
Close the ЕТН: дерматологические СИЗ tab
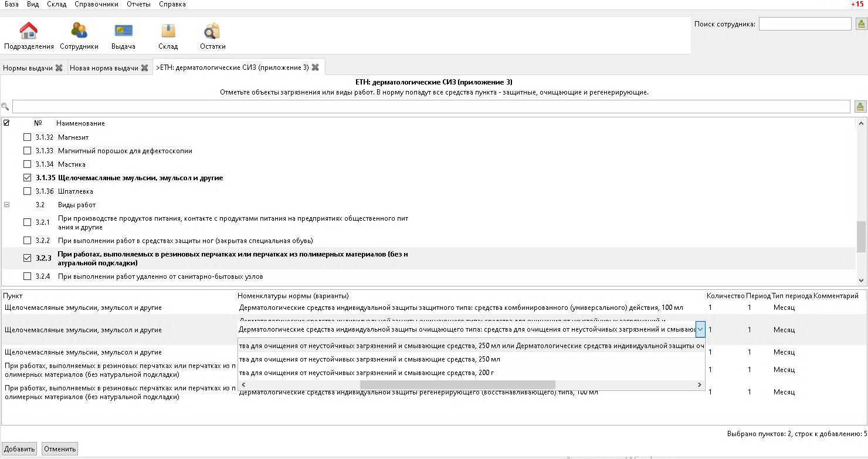pyautogui.click(x=315, y=67)
